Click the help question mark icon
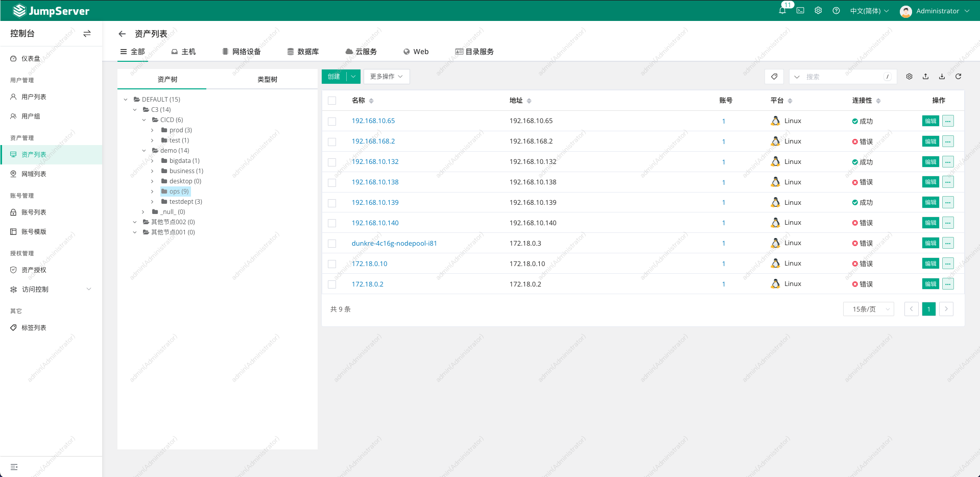980x477 pixels. tap(836, 11)
